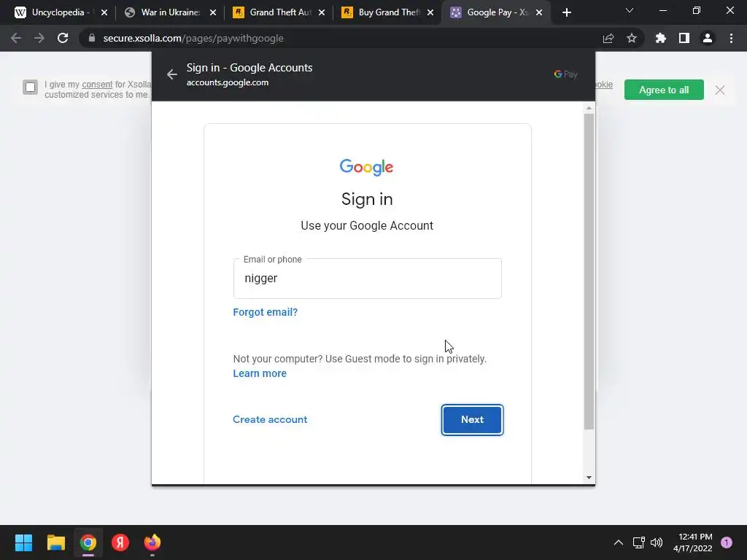Close the Grand Theft Auto tab
This screenshot has width=747, height=560.
[322, 12]
